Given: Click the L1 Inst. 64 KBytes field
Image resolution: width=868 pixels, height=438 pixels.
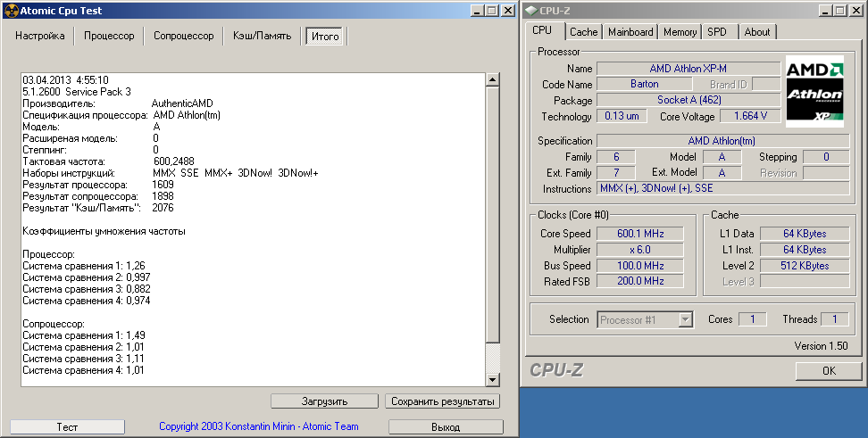Looking at the screenshot, I should [x=805, y=250].
